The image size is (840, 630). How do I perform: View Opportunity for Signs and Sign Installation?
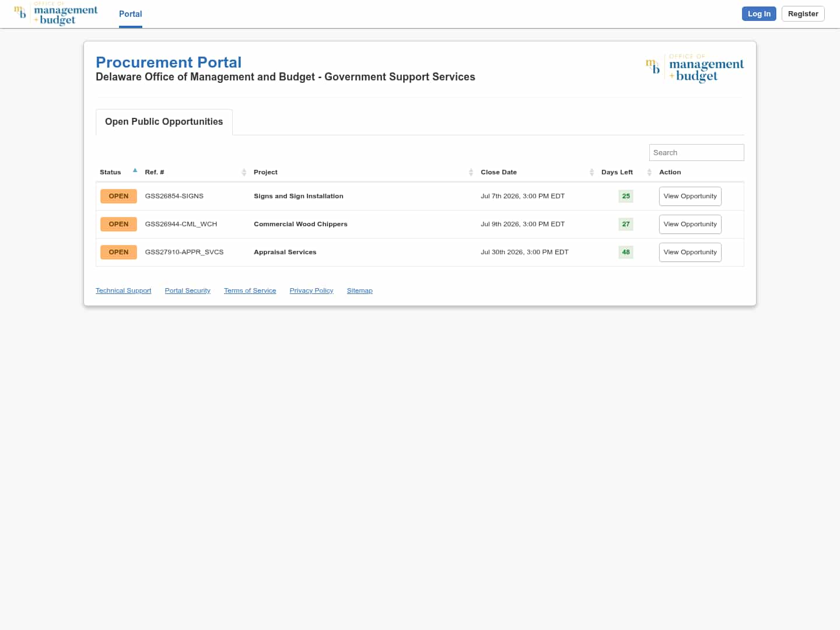(x=690, y=197)
